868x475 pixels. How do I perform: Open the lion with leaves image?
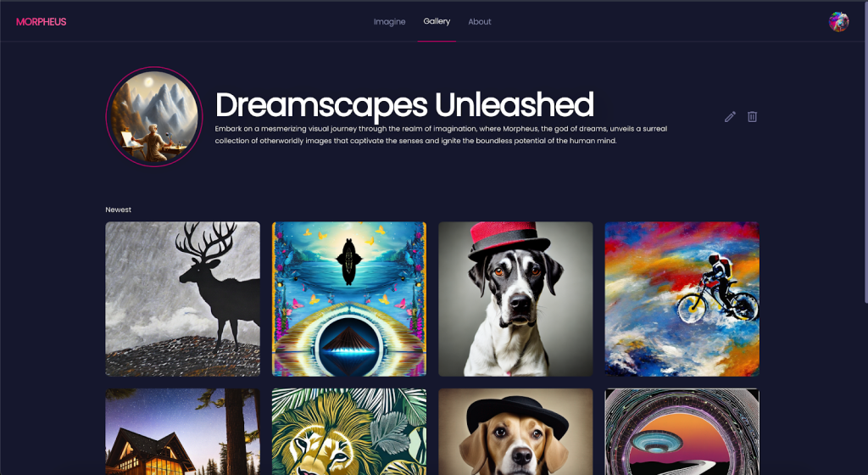click(x=349, y=432)
